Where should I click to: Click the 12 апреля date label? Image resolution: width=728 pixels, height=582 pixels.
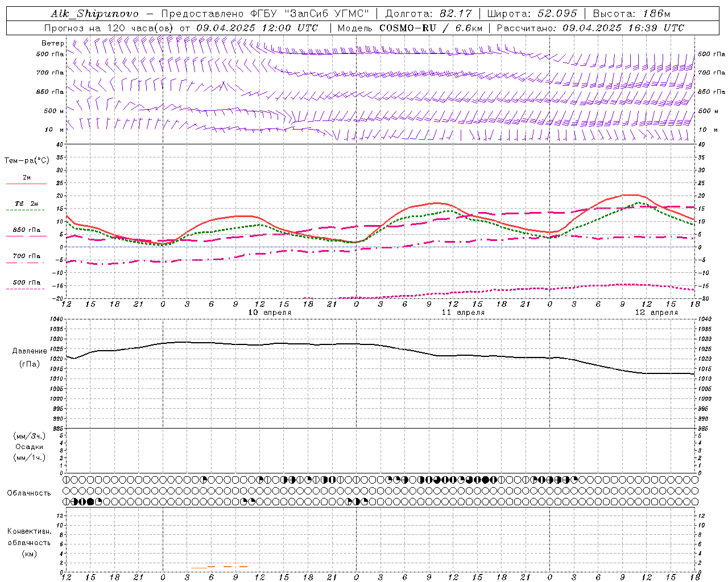click(656, 313)
